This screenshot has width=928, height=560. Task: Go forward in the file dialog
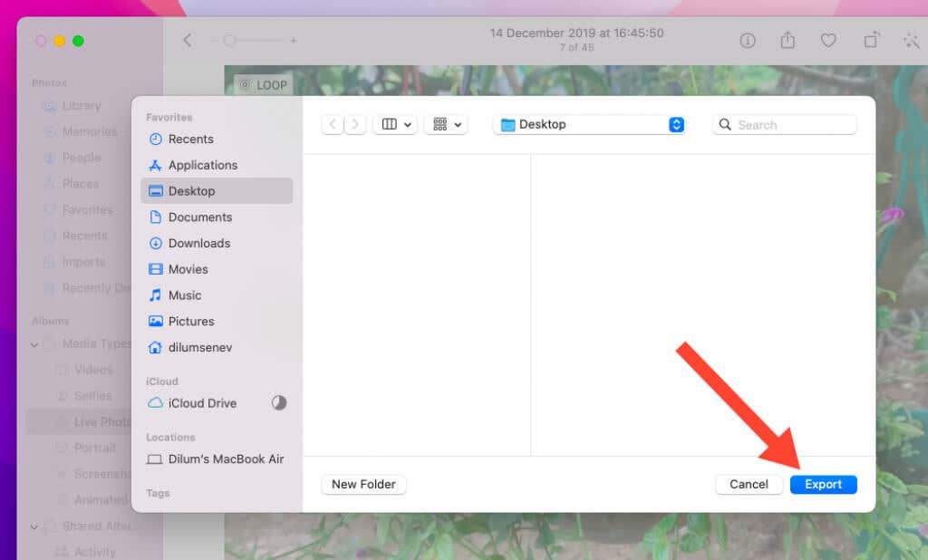pyautogui.click(x=354, y=124)
